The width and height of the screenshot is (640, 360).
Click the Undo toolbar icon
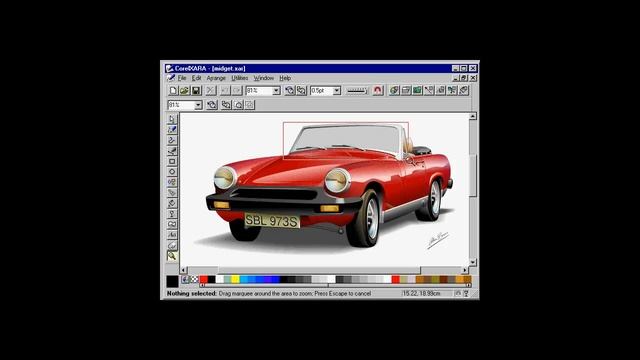(225, 91)
